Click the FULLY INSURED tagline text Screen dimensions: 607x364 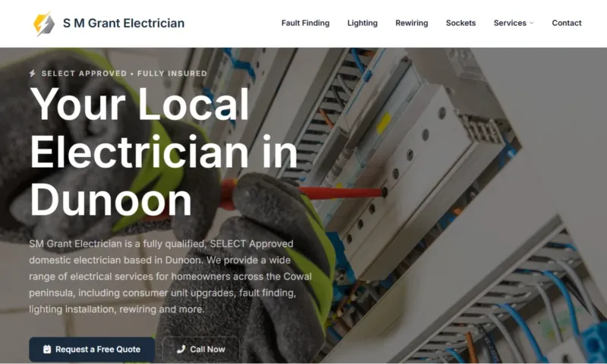coord(172,73)
